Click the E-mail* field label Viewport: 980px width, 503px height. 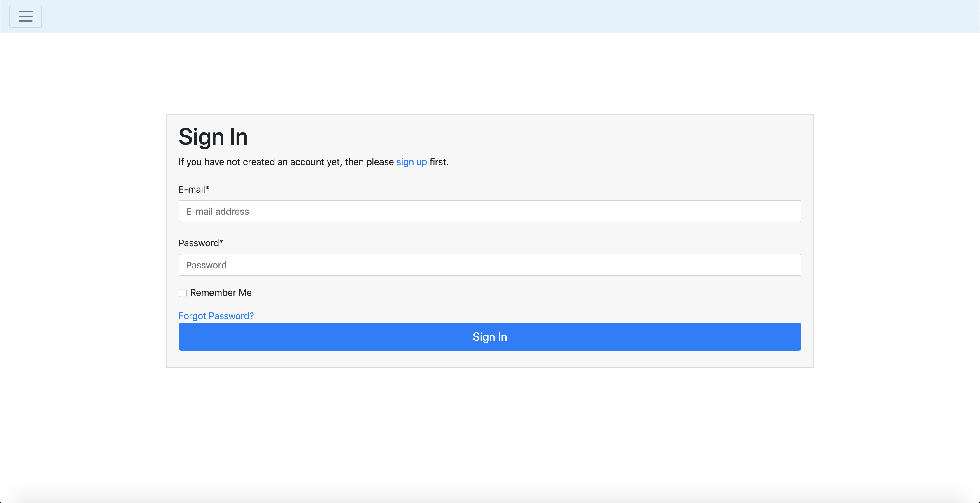click(x=194, y=189)
